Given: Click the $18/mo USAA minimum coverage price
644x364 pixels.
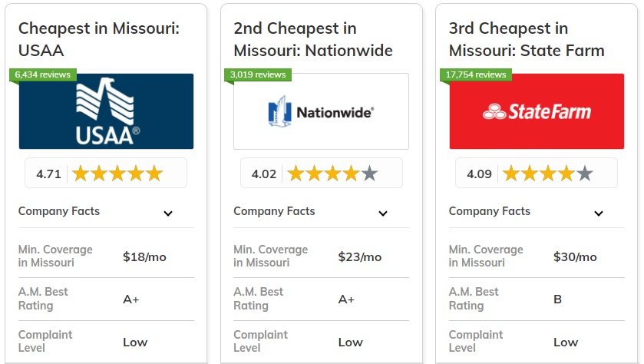Looking at the screenshot, I should (x=144, y=256).
